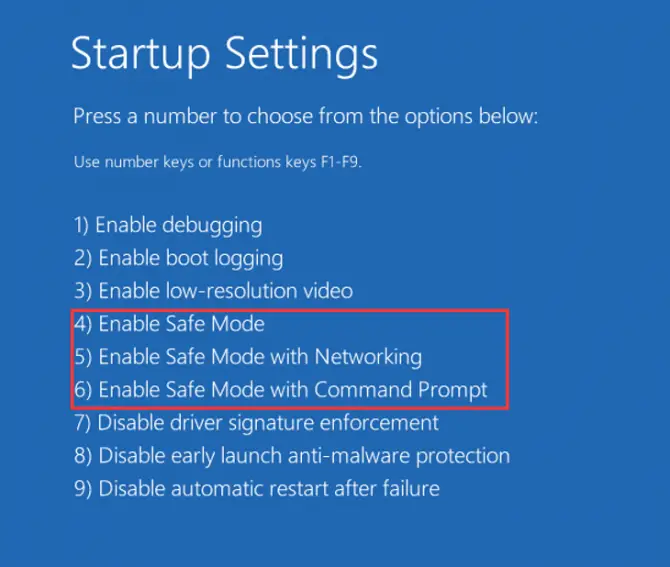Screen dimensions: 670x567
Task: Click the 'Press a number to choose' instruction
Action: click(x=306, y=116)
